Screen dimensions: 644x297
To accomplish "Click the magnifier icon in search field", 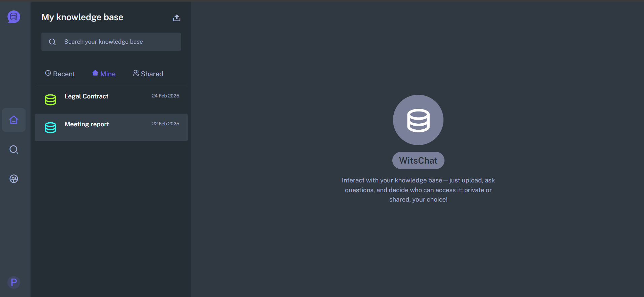I will [52, 42].
